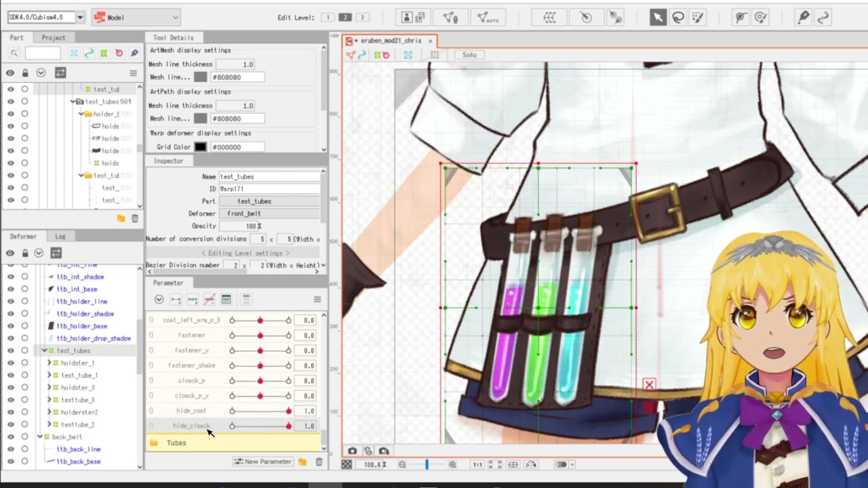
Task: Filter Part panel by warp deformer icon
Action: (104, 53)
